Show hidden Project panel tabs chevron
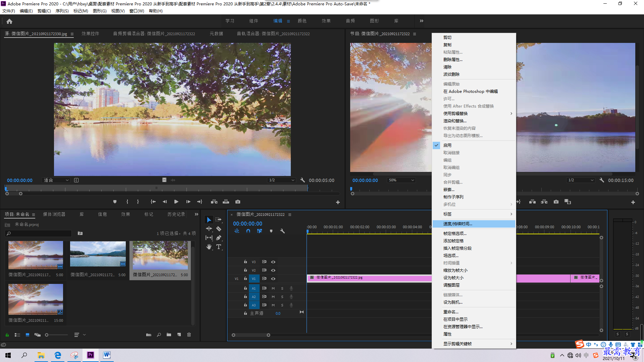644x362 pixels. [x=197, y=214]
